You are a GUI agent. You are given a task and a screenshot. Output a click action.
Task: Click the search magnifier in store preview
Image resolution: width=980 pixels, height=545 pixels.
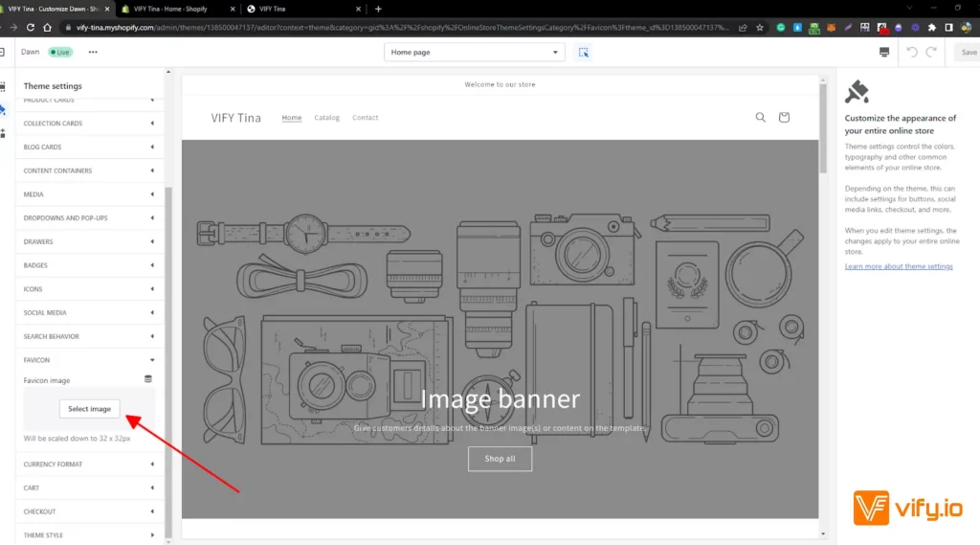[x=760, y=117]
